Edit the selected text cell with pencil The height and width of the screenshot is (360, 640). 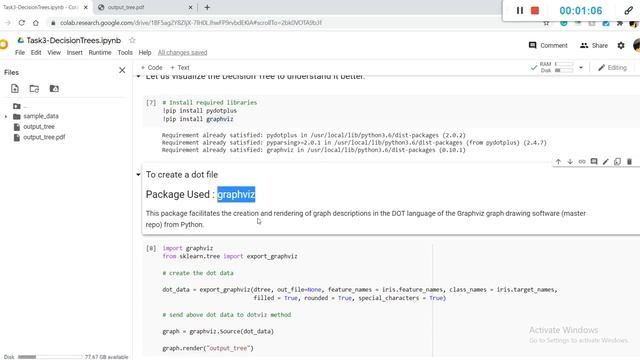(x=606, y=162)
